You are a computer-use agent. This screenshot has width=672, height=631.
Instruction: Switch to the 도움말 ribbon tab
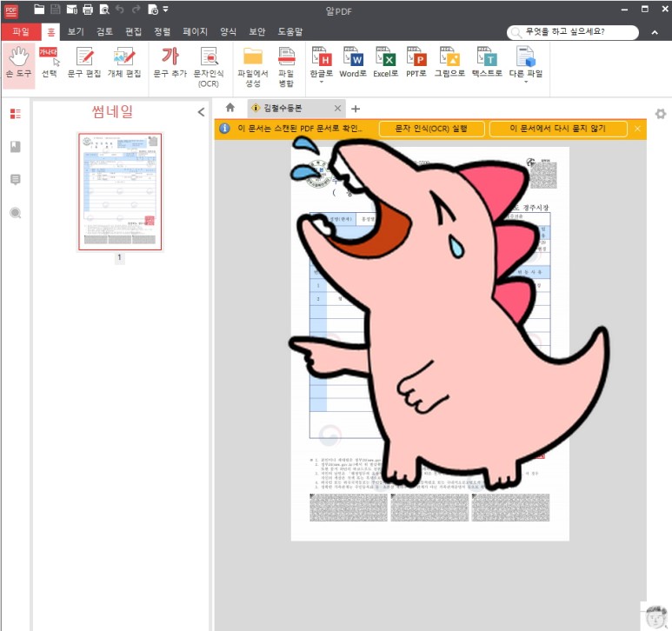290,31
